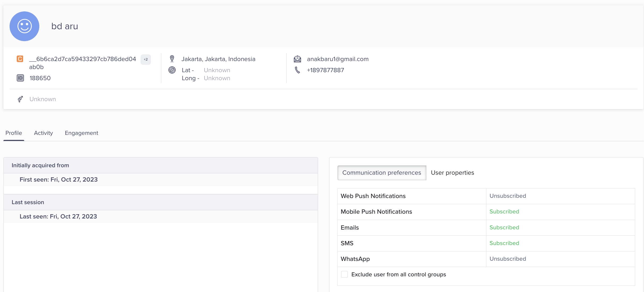Click the smiley face avatar icon
The width and height of the screenshot is (644, 292).
point(24,26)
